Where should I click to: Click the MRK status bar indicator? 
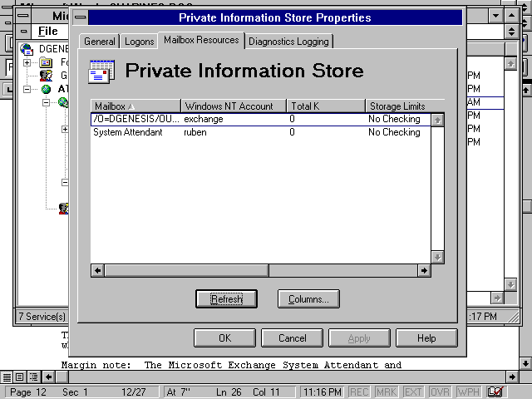tap(386, 392)
